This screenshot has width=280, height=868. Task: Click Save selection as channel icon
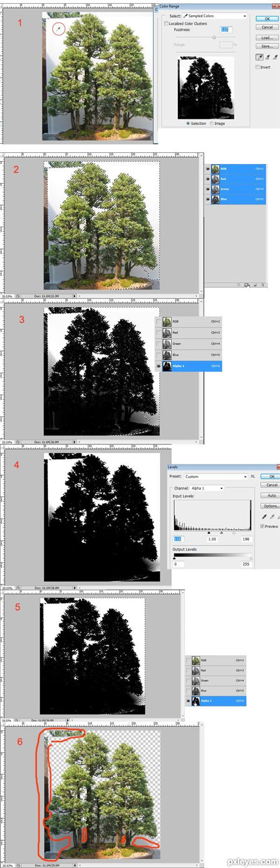click(247, 285)
